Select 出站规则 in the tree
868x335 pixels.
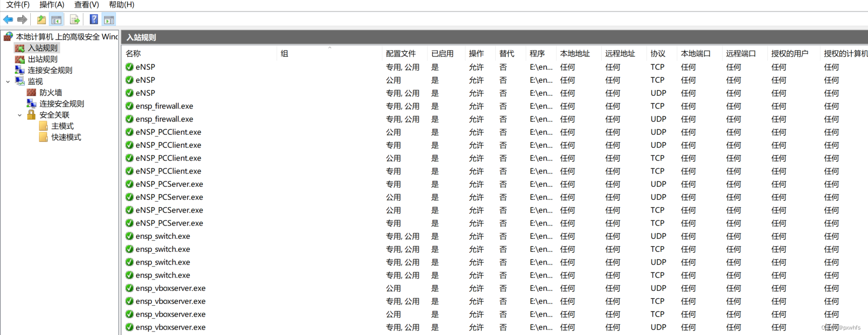[x=43, y=59]
